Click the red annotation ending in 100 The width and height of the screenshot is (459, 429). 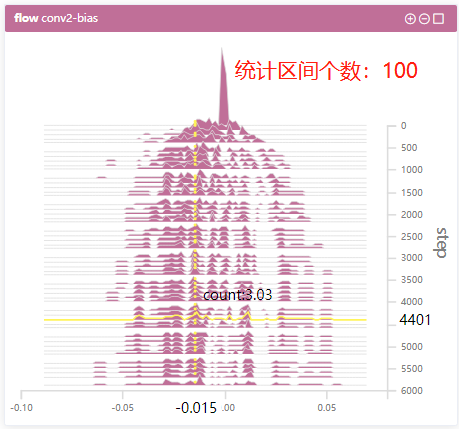(326, 70)
